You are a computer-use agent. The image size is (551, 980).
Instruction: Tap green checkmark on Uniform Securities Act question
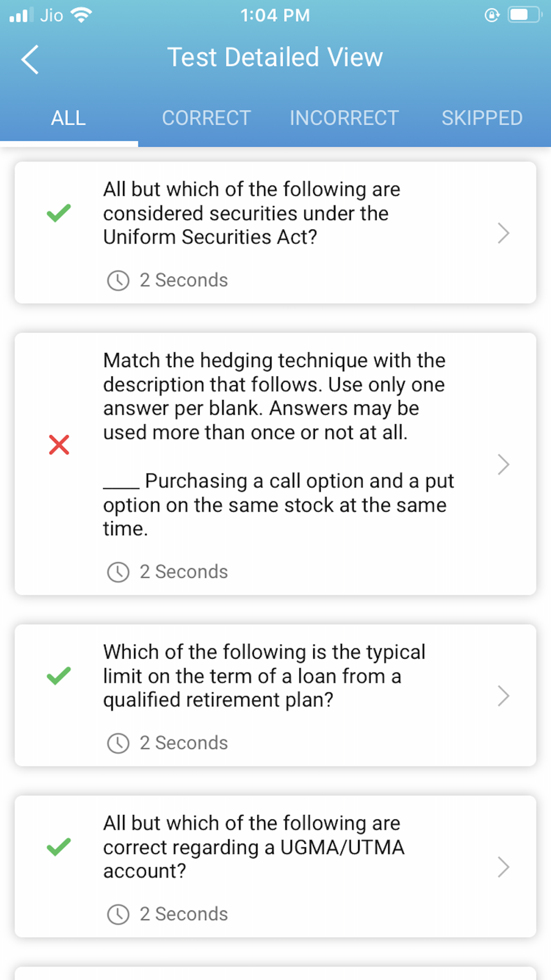coord(59,213)
